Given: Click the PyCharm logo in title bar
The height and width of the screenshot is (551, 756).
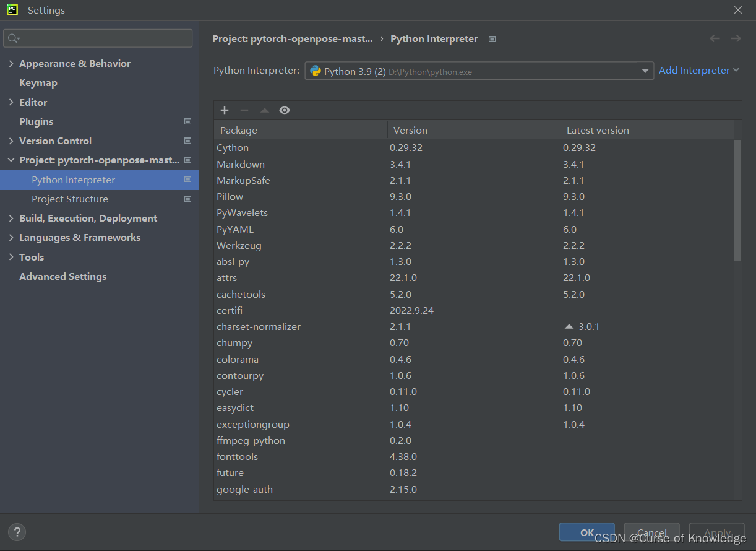Looking at the screenshot, I should point(12,10).
